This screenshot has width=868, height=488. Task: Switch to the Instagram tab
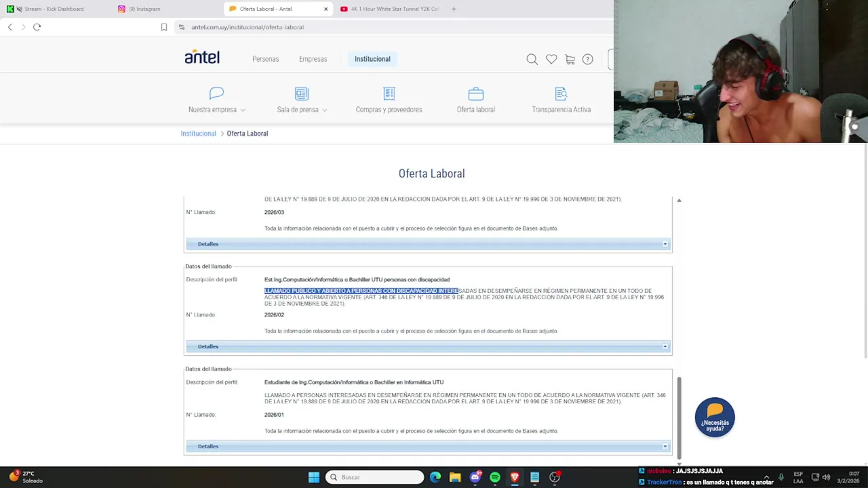[144, 9]
